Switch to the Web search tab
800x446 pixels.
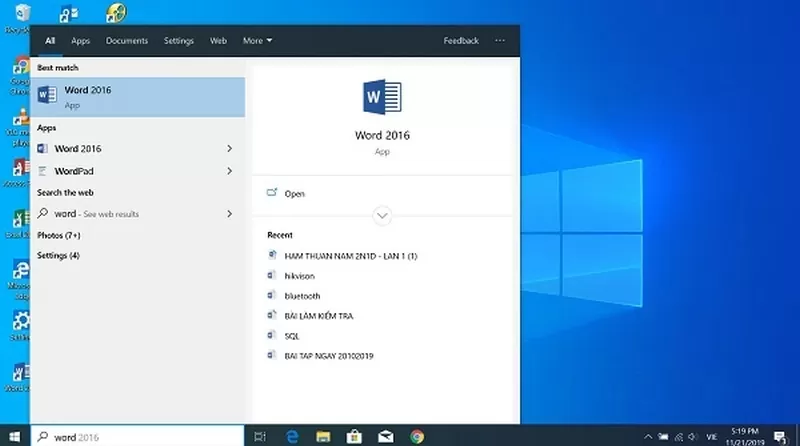[218, 41]
